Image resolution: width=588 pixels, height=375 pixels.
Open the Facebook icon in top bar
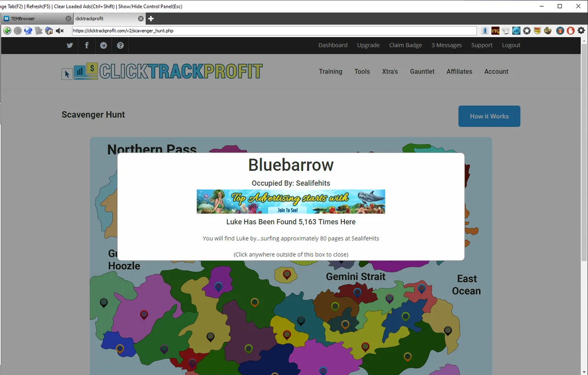pyautogui.click(x=87, y=45)
